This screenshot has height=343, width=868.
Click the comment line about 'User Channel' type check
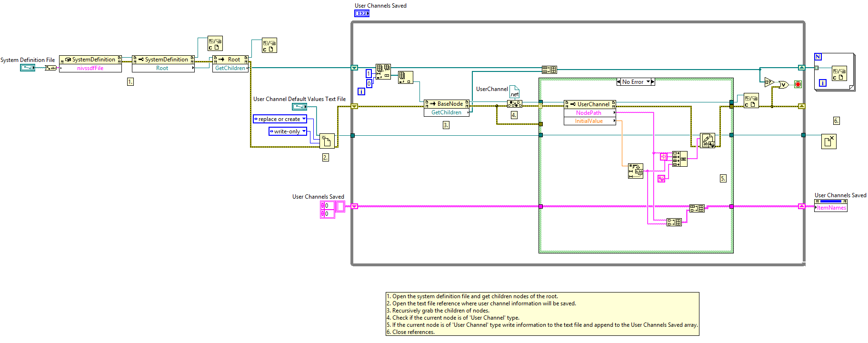(453, 318)
